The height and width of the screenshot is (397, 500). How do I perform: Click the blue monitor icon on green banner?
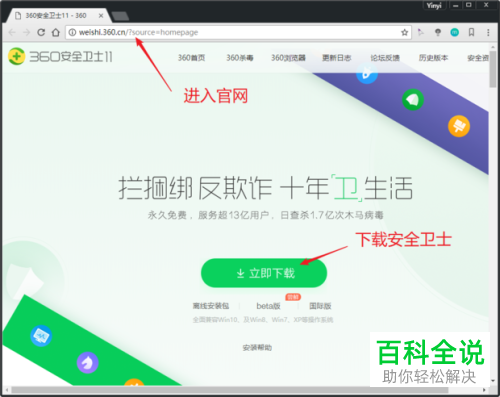pos(41,336)
